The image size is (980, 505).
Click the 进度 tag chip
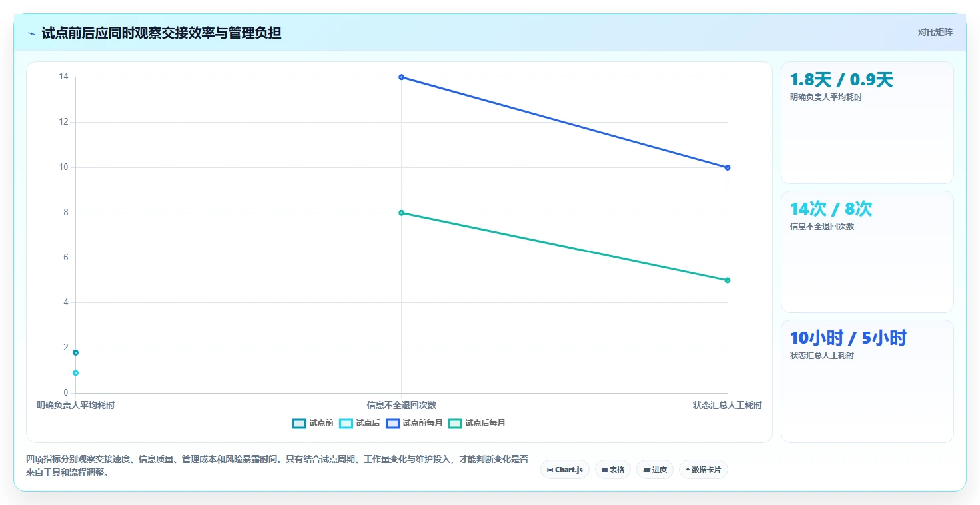pos(655,470)
